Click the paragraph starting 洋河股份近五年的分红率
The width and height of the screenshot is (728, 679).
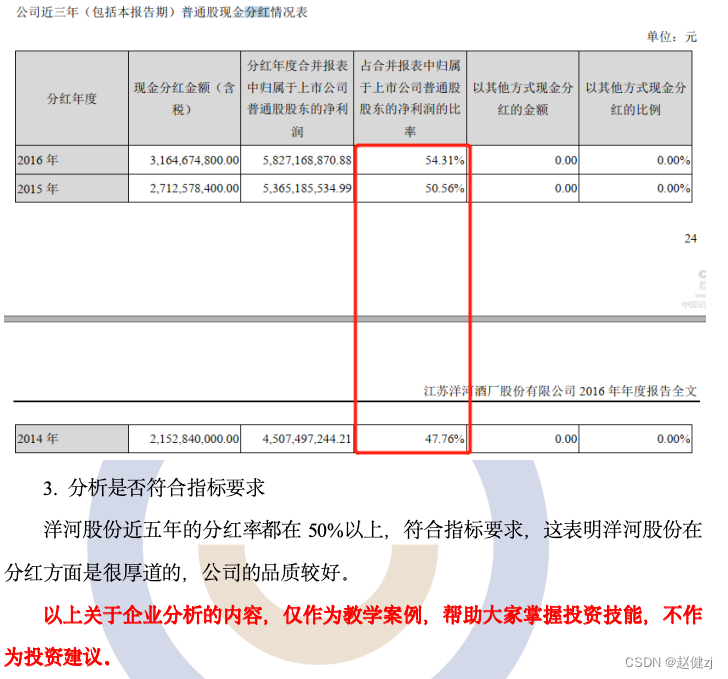[353, 551]
